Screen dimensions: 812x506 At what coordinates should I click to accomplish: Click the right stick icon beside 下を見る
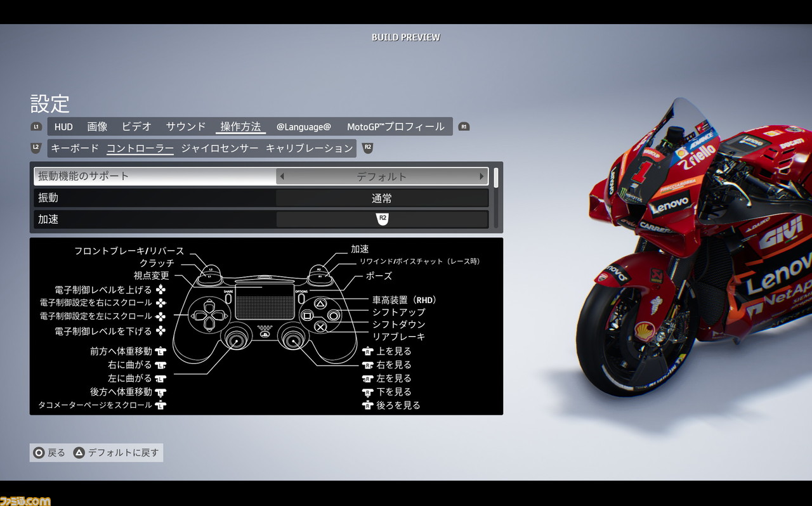367,392
